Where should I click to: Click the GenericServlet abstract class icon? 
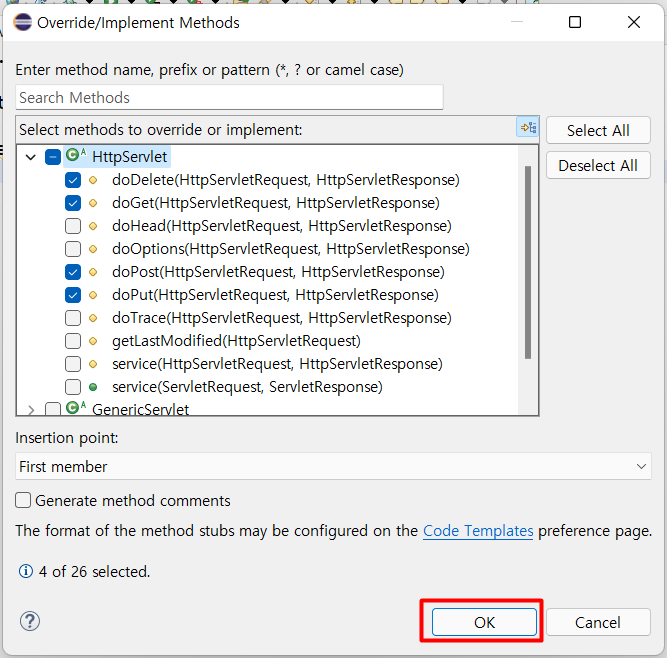click(x=76, y=407)
